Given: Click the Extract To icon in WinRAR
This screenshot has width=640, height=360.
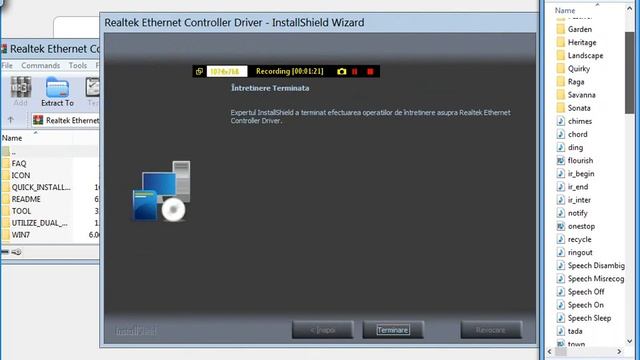Looking at the screenshot, I should point(57,92).
